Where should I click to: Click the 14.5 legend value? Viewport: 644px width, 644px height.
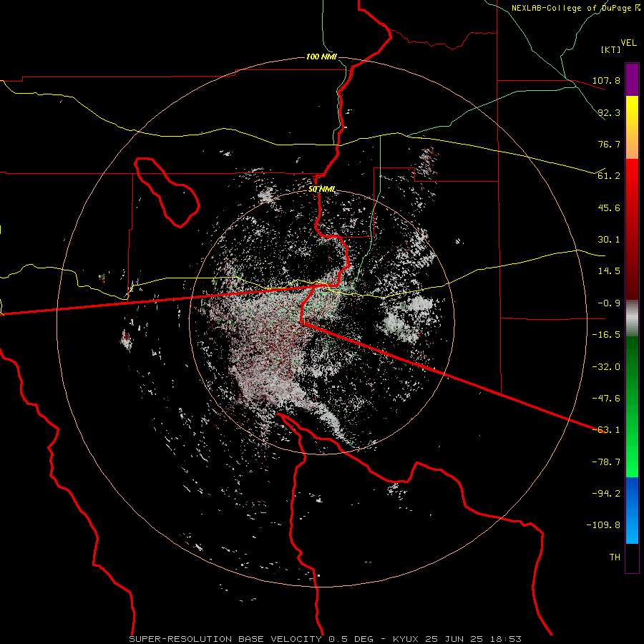click(609, 271)
